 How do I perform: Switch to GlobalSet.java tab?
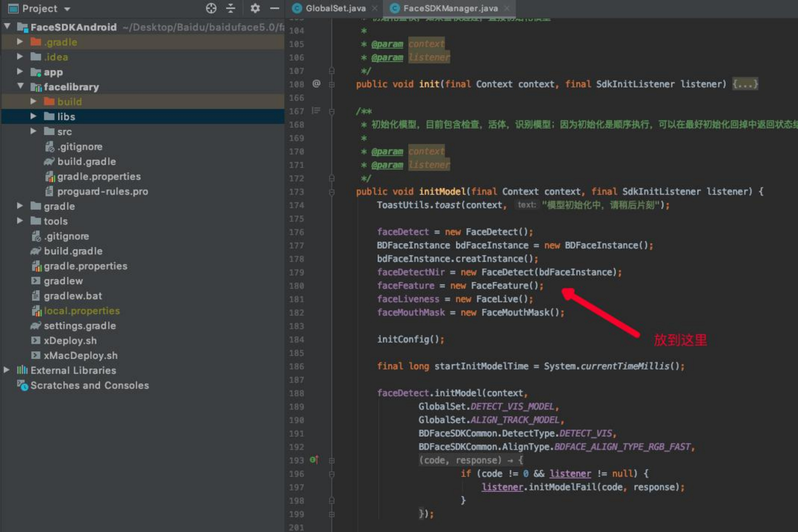(335, 8)
